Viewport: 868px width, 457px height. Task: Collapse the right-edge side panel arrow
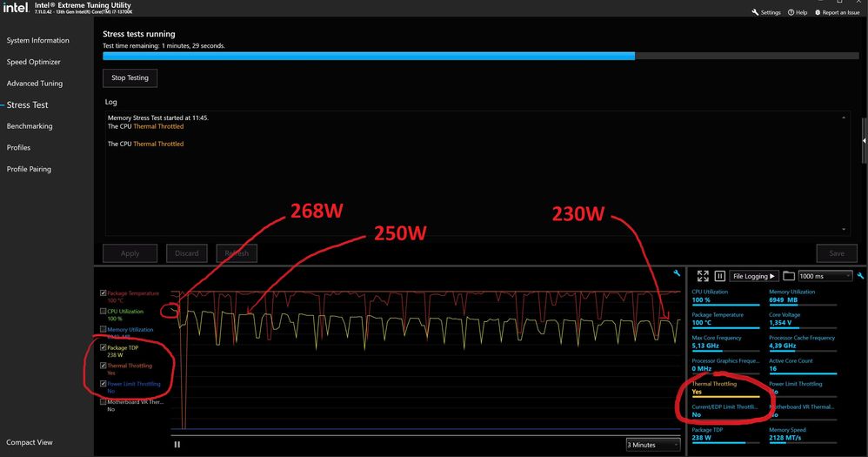865,141
